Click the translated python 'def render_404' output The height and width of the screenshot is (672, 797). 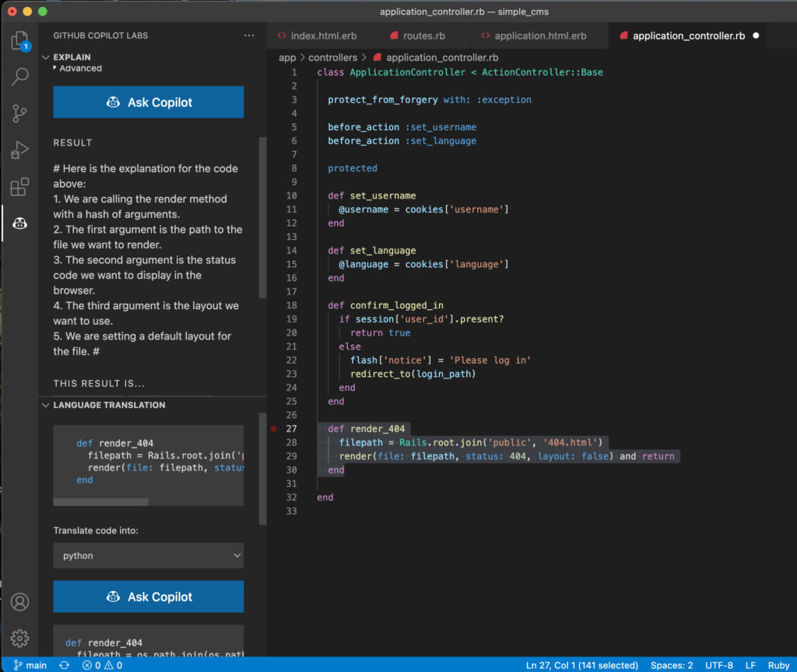[104, 643]
